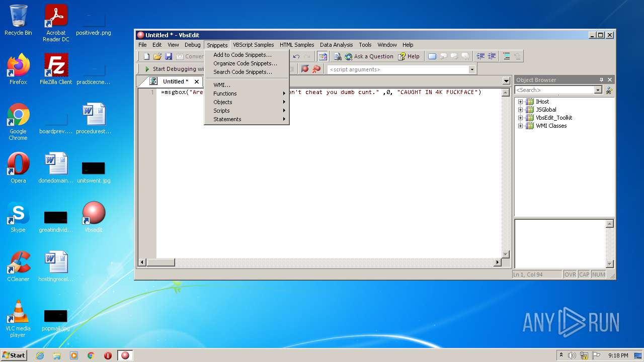This screenshot has height=362, width=644.
Task: Click the green Start Debugging play icon
Action: tap(147, 69)
